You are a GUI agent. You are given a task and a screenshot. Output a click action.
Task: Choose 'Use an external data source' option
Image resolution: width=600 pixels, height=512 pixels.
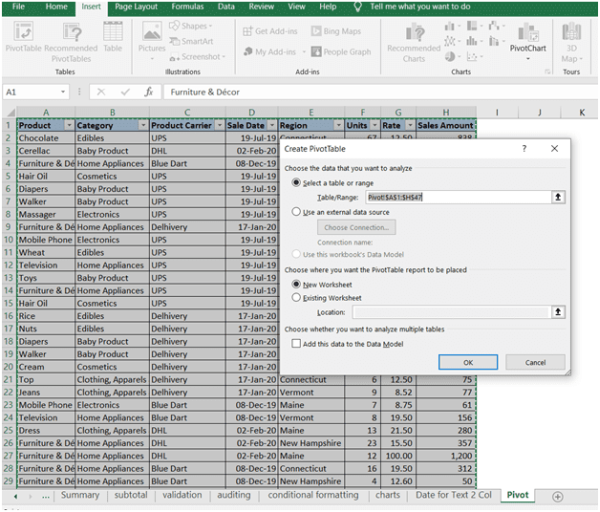tap(295, 212)
